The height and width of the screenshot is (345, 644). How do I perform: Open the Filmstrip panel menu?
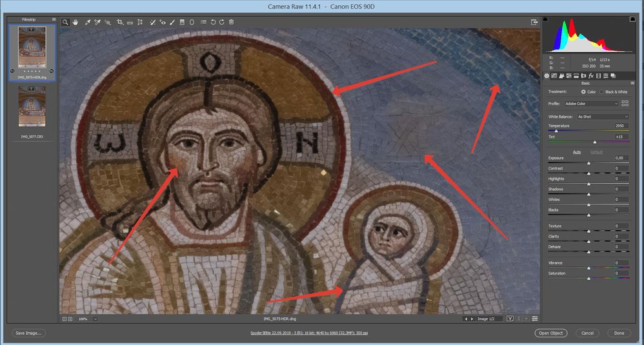(54, 19)
